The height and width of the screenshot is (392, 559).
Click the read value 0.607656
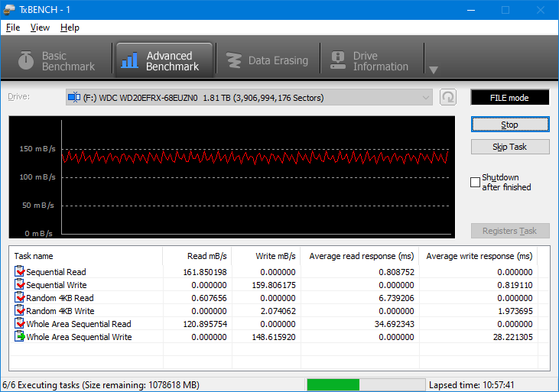[x=209, y=298]
